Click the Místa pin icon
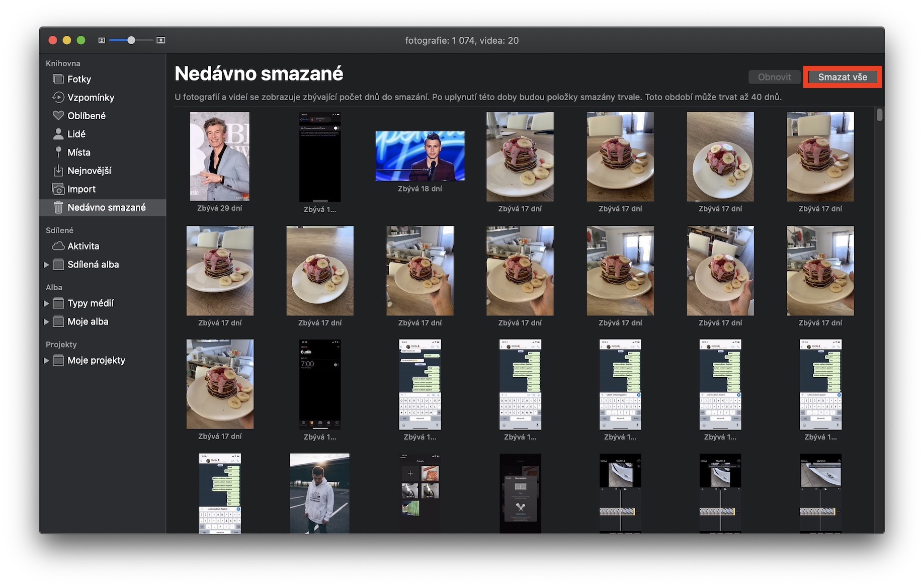The height and width of the screenshot is (586, 924). coord(58,152)
